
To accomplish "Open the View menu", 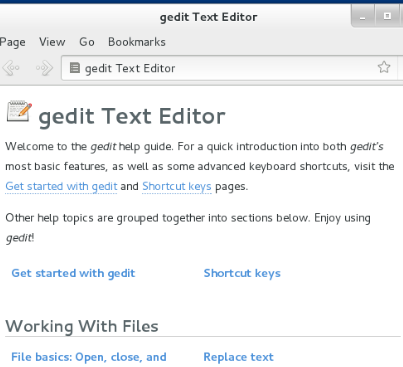I will click(x=52, y=42).
